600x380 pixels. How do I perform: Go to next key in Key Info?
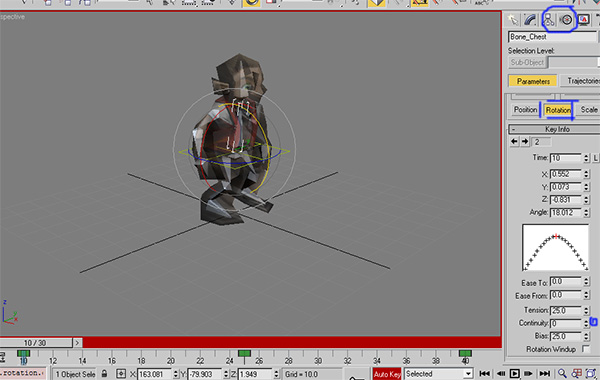(525, 142)
